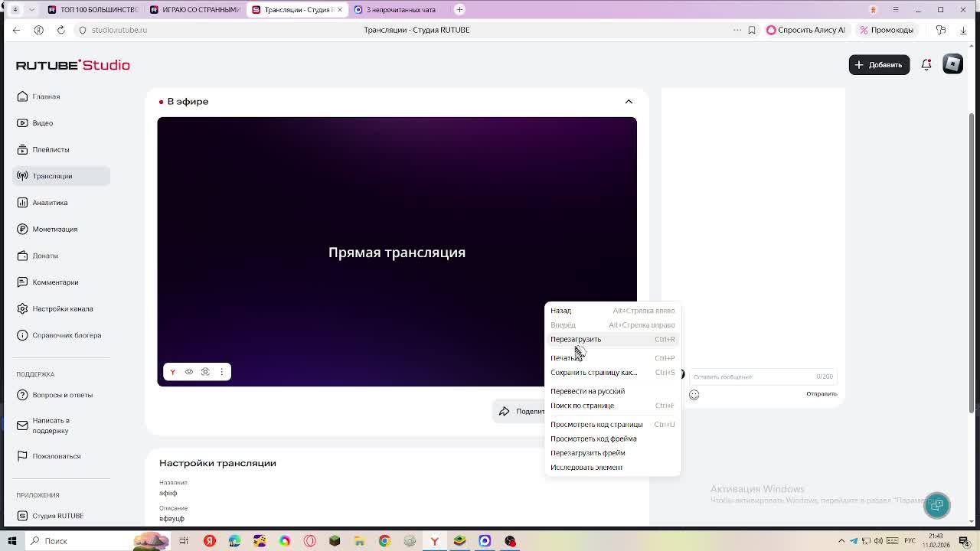This screenshot has width=980, height=551.
Task: Open the emoji picker in chat
Action: point(694,395)
